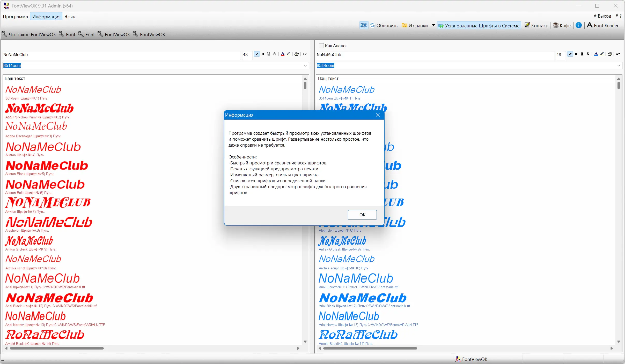Click the blue info circle icon
The width and height of the screenshot is (625, 364).
coord(579,25)
